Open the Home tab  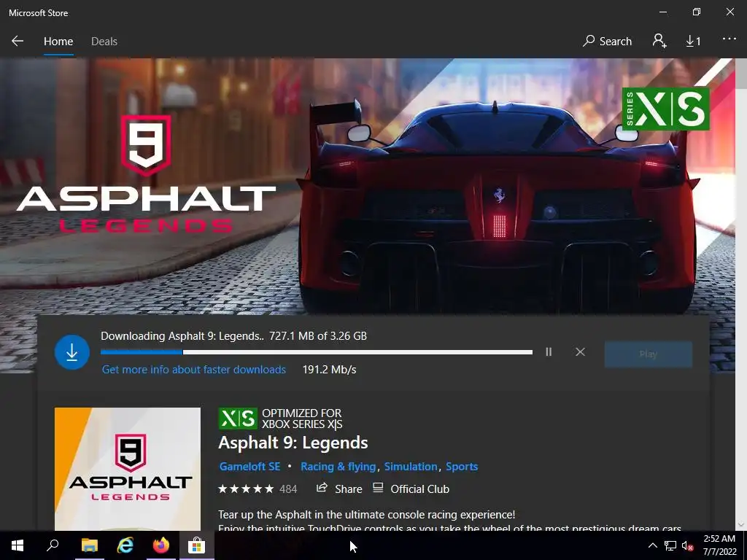tap(58, 42)
